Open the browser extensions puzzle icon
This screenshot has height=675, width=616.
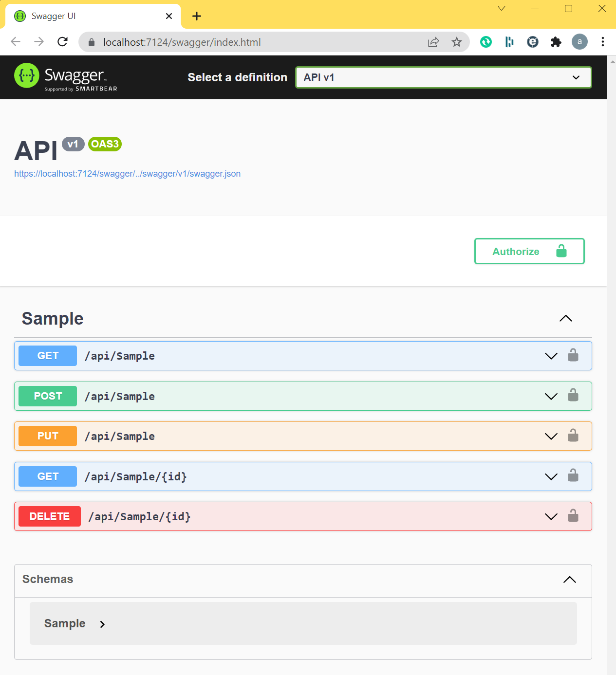point(556,42)
